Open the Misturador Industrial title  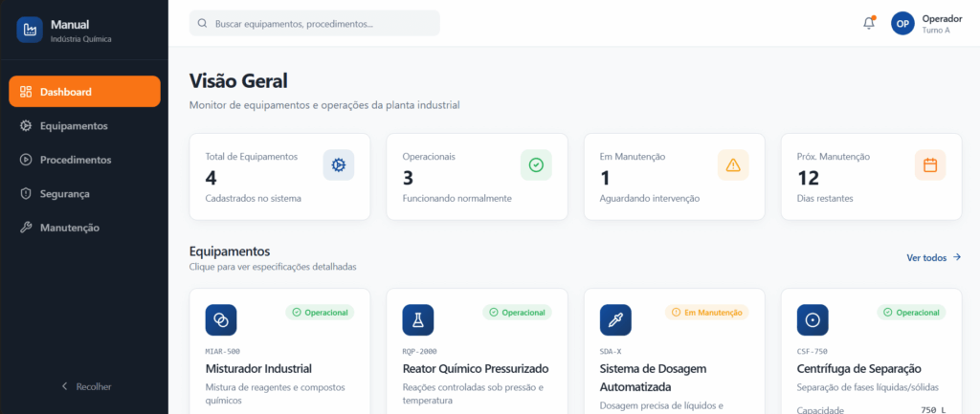(x=258, y=368)
